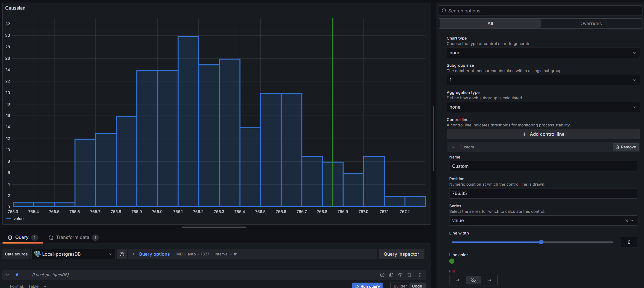Switch to the All options tab
The width and height of the screenshot is (644, 288).
coord(490,24)
